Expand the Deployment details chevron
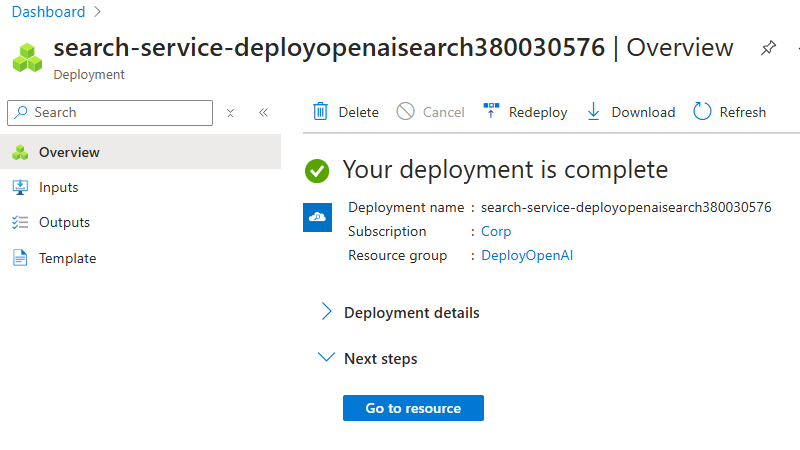Viewport: 800px width, 450px height. (x=326, y=311)
